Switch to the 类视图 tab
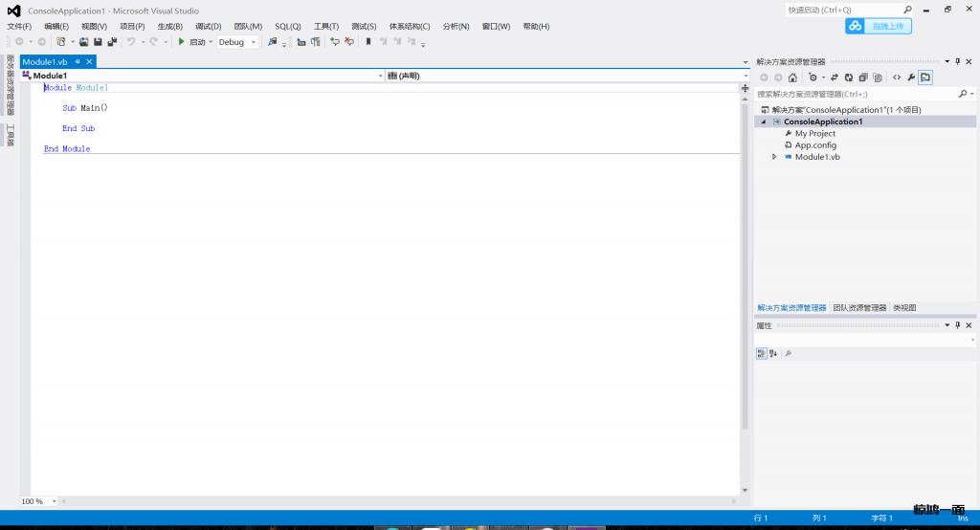980x530 pixels. pos(904,308)
